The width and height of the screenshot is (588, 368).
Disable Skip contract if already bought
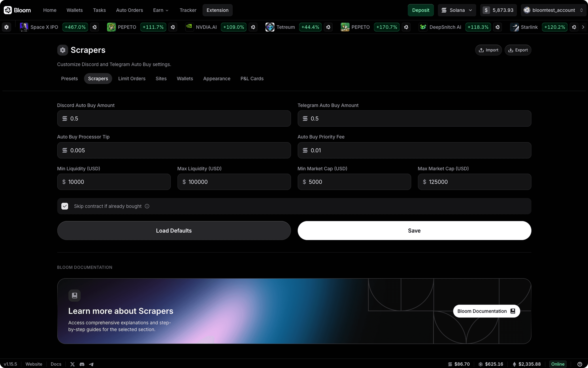[64, 206]
